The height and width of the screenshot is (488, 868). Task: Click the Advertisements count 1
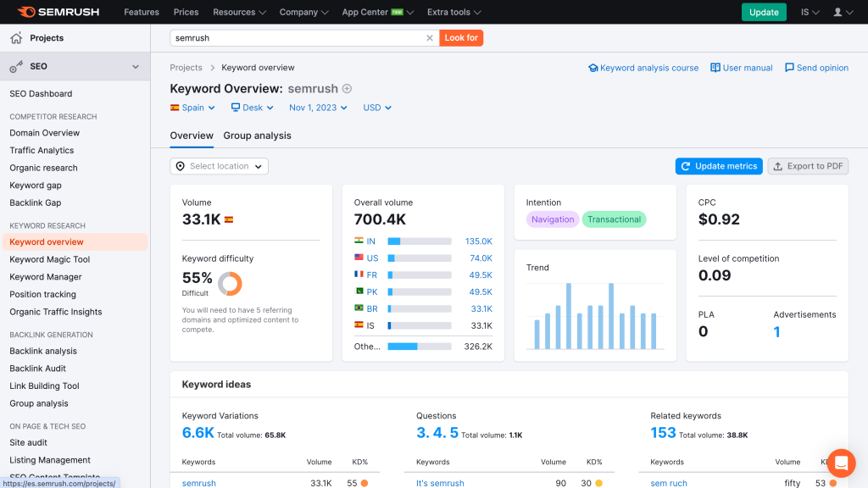coord(776,332)
